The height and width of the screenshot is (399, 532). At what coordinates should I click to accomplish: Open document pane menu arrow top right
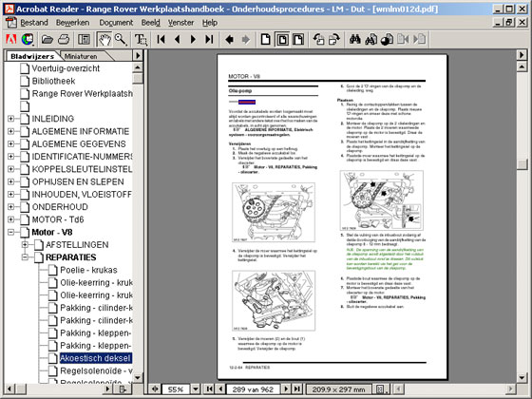pyautogui.click(x=522, y=55)
